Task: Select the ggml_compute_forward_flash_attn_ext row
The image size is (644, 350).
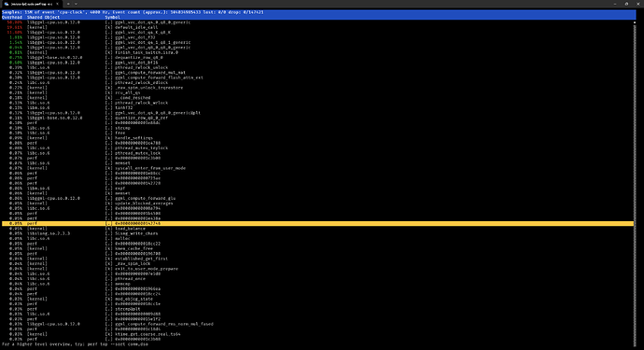Action: pyautogui.click(x=318, y=77)
